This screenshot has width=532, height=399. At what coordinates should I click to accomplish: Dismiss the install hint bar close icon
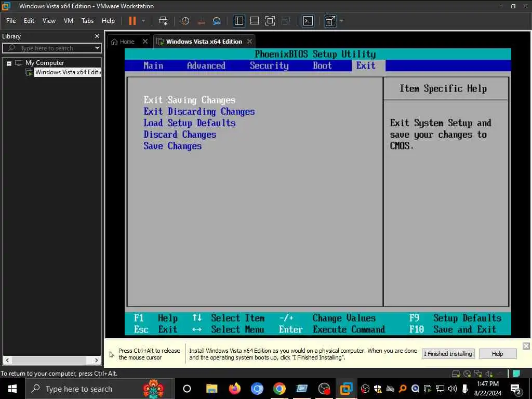[x=526, y=345]
